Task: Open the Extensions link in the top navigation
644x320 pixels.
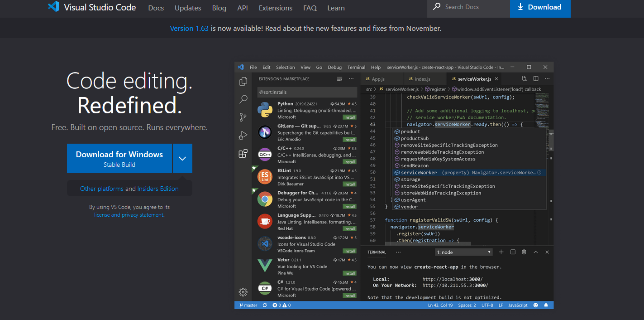Action: point(276,8)
